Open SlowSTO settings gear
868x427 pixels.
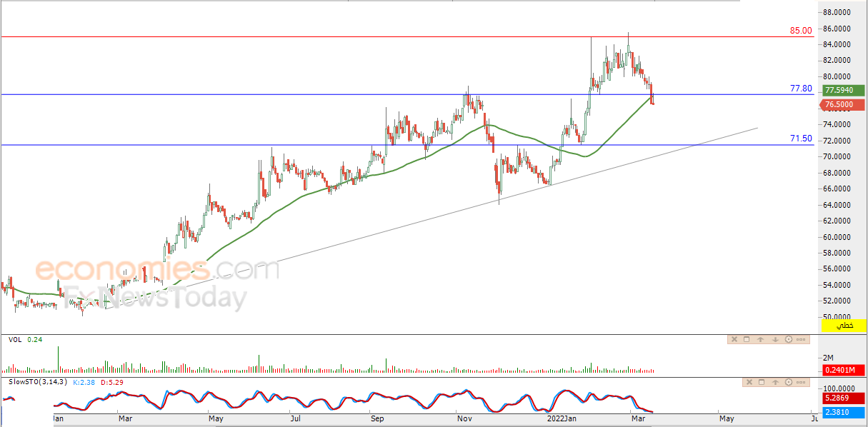tap(789, 382)
